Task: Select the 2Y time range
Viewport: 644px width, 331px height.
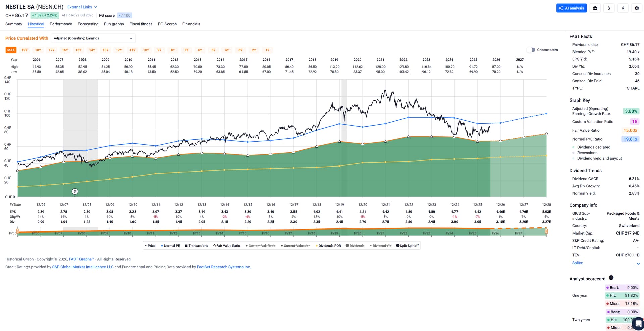Action: [254, 50]
